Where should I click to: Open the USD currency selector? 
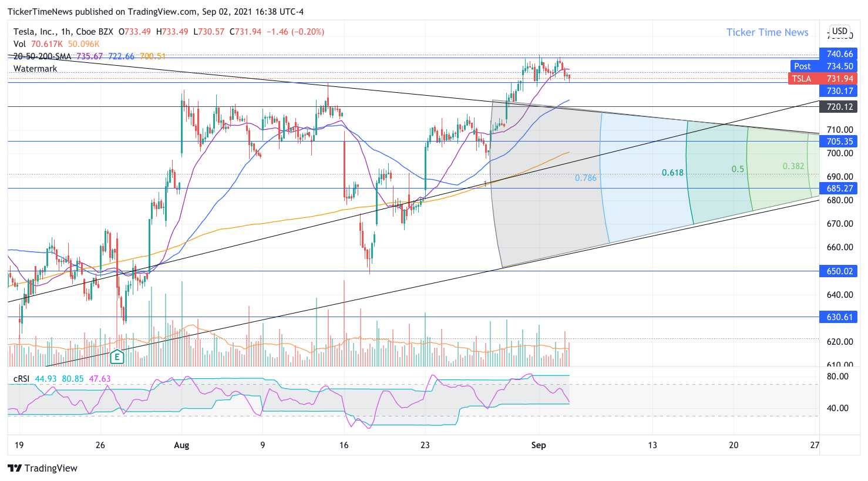(x=840, y=31)
